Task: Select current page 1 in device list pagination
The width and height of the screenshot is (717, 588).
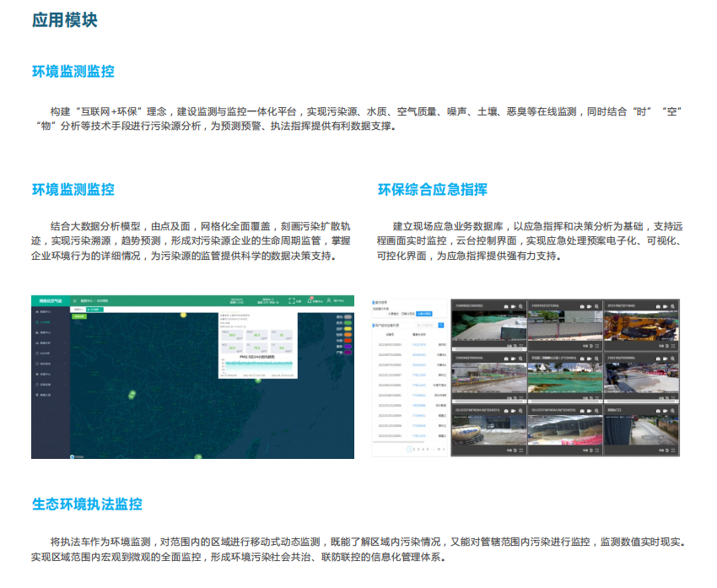Action: [409, 449]
